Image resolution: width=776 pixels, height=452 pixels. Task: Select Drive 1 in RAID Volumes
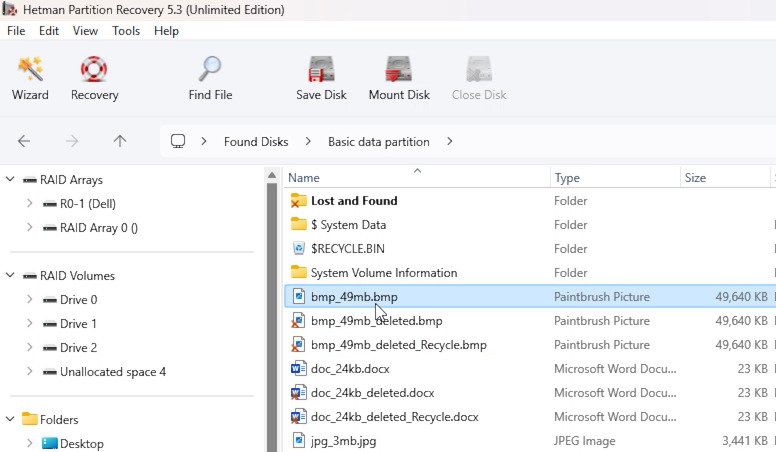tap(78, 324)
